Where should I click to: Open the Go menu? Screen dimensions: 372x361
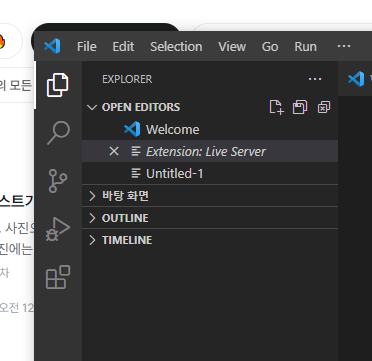click(x=270, y=46)
